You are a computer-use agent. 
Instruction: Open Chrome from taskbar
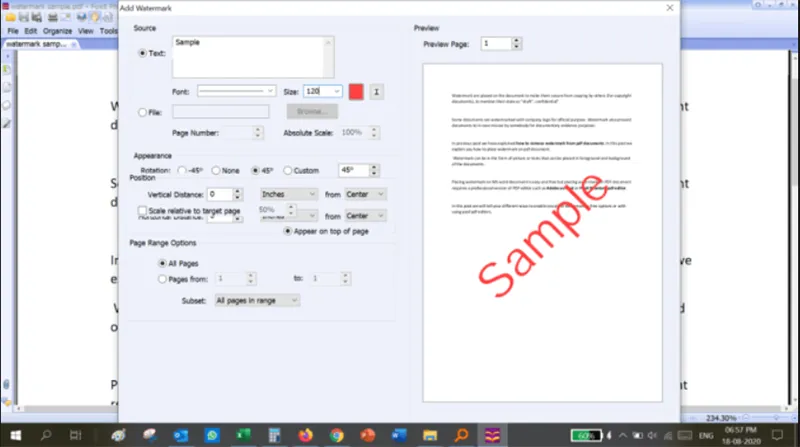tap(337, 435)
